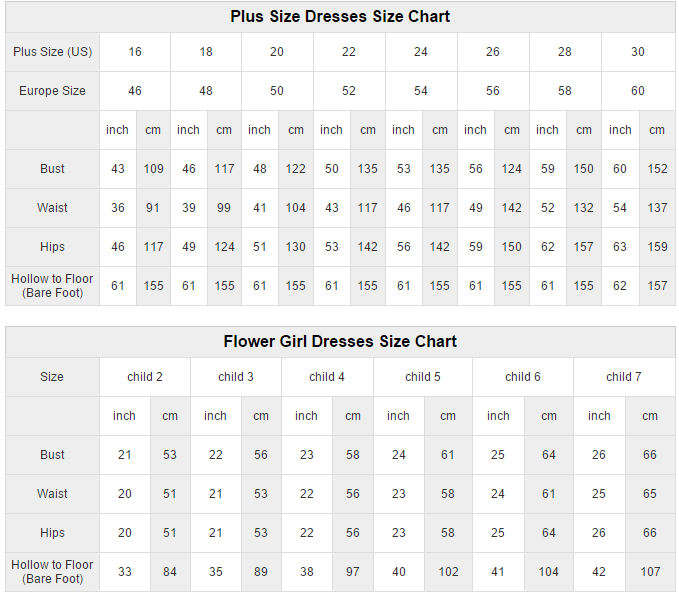Click Europe Size 58 cell
Screen dimensions: 679x597
(x=565, y=91)
